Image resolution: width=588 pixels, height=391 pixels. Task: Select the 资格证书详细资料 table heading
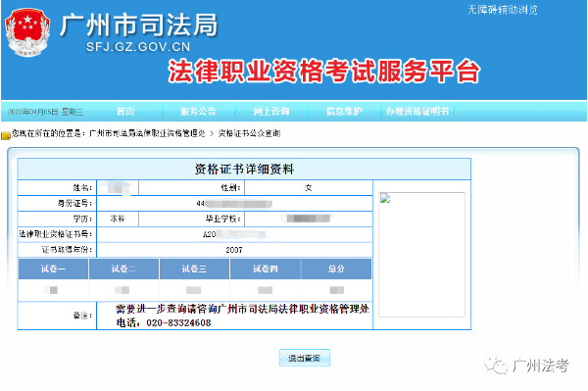click(244, 170)
